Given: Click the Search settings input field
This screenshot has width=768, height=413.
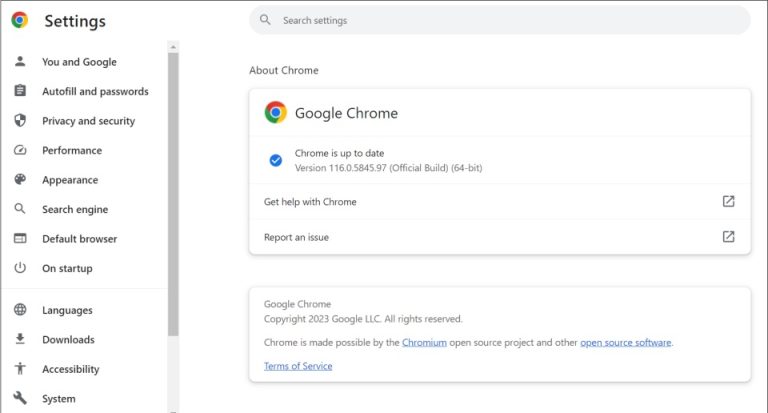Looking at the screenshot, I should tap(500, 20).
